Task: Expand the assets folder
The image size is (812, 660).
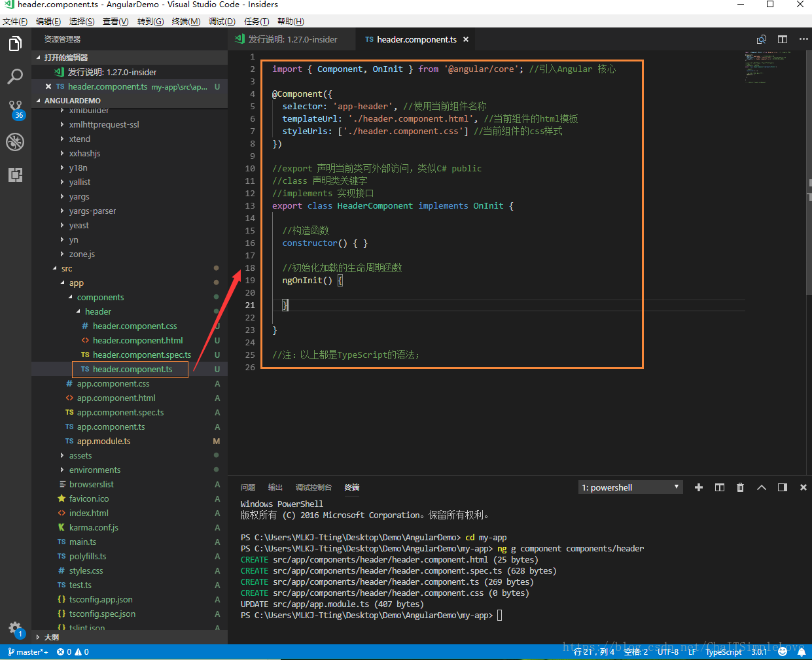Action: [130, 456]
